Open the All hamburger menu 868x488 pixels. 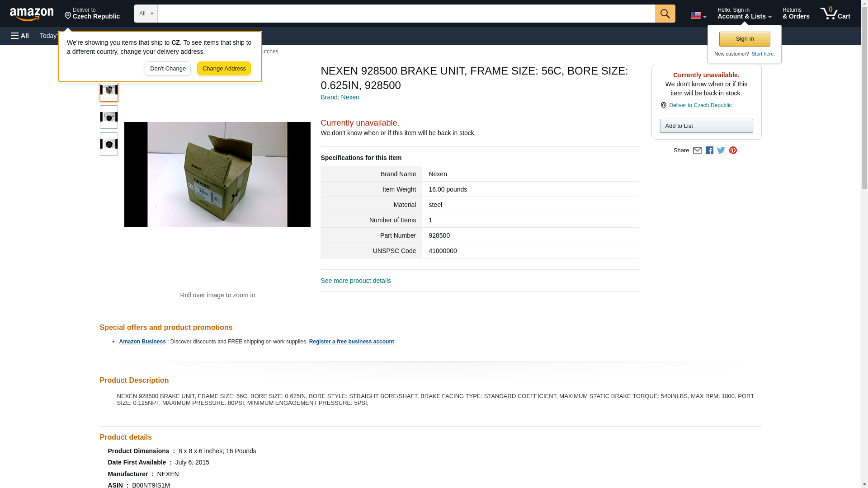(20, 36)
